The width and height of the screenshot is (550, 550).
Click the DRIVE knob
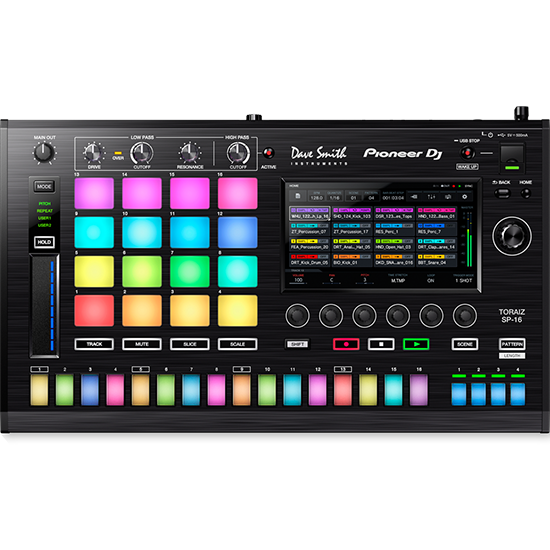coord(94,153)
